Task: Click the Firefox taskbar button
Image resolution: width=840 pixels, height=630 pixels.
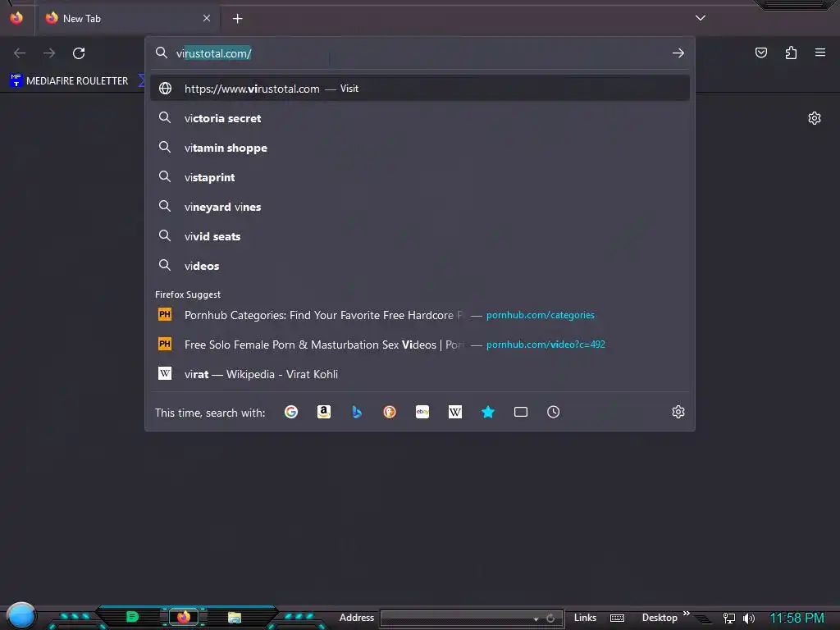Action: coord(184,617)
